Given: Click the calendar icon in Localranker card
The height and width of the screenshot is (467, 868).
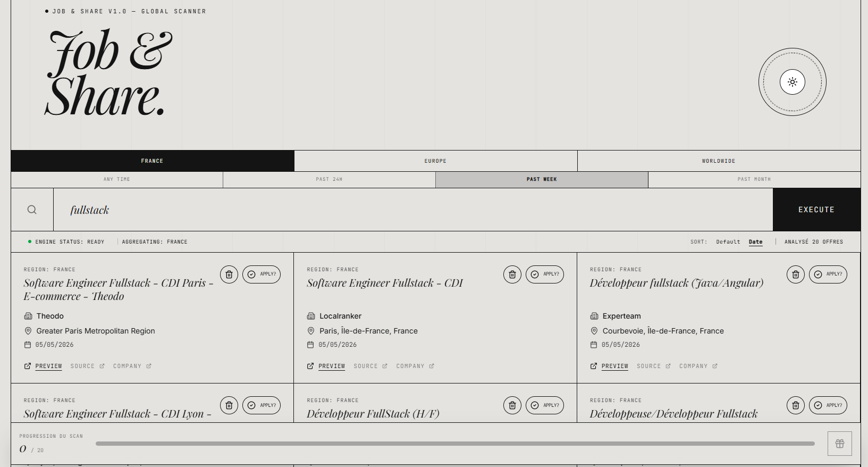Looking at the screenshot, I should tap(310, 345).
